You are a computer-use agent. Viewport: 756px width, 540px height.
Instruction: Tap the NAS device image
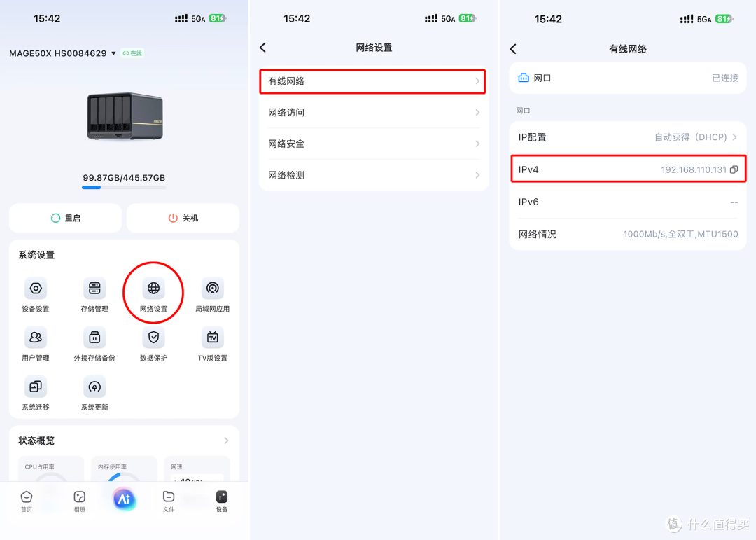click(x=125, y=116)
